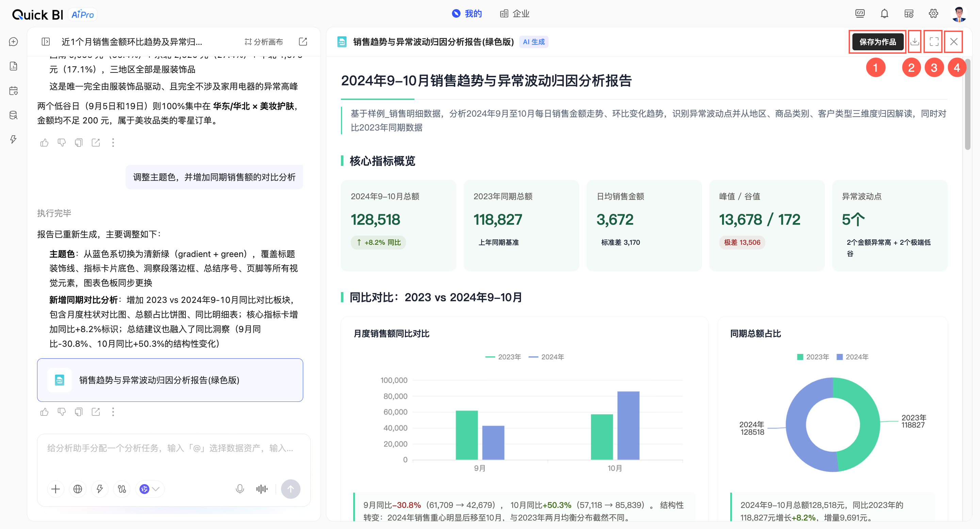
Task: Open the database icon in the left sidebar
Action: coord(14,115)
